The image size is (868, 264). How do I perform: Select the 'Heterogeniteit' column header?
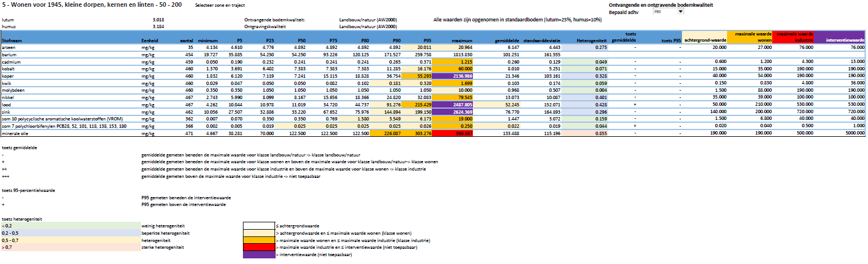[x=591, y=41]
